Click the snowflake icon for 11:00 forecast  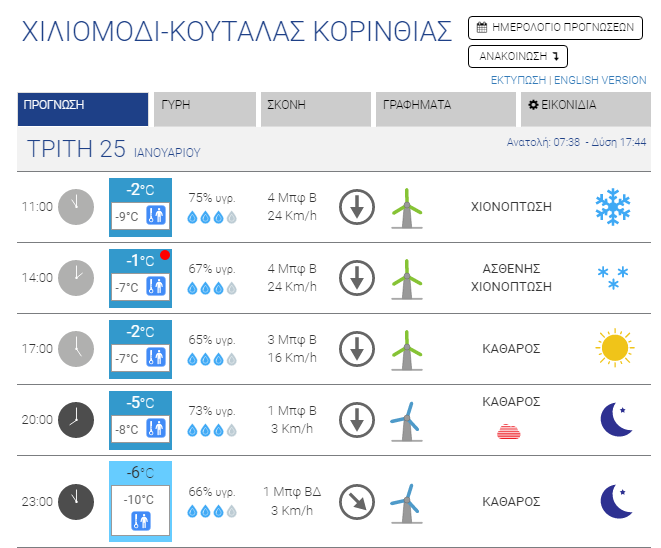click(x=612, y=207)
